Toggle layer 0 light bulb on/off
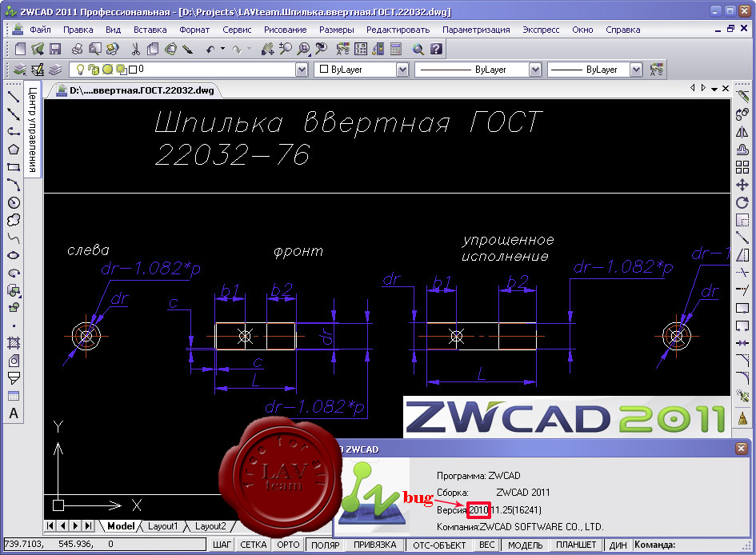This screenshot has width=756, height=555. 81,70
